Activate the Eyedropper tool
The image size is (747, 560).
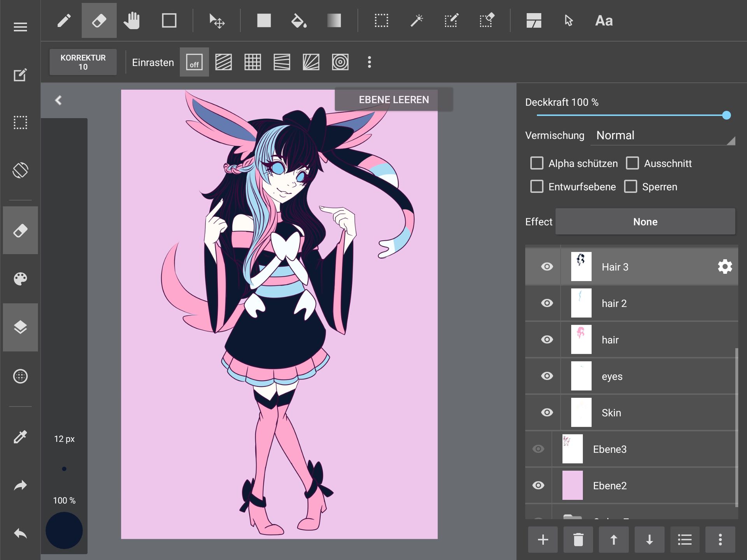click(20, 437)
